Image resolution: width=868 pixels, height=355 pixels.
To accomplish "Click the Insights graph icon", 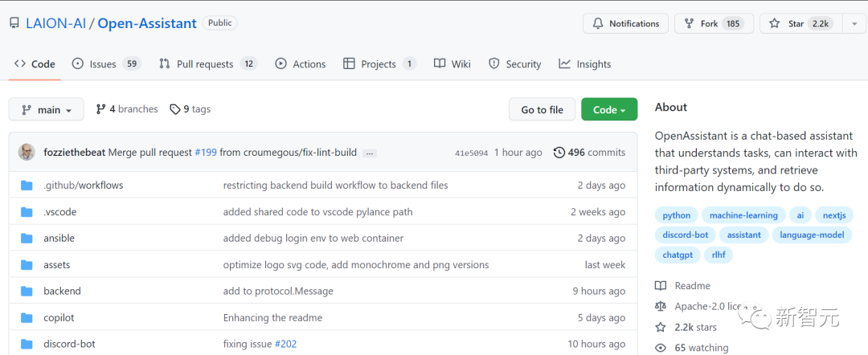I will pyautogui.click(x=565, y=64).
